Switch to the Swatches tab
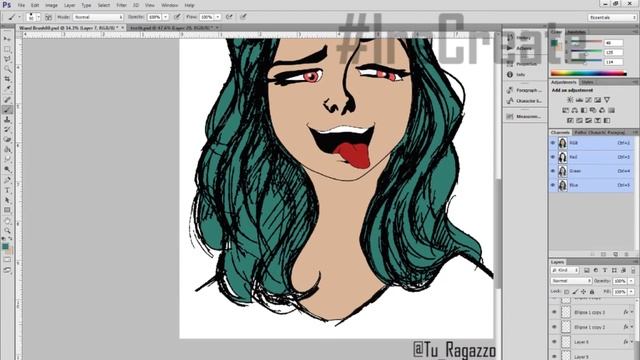This screenshot has width=640, height=360. point(576,32)
